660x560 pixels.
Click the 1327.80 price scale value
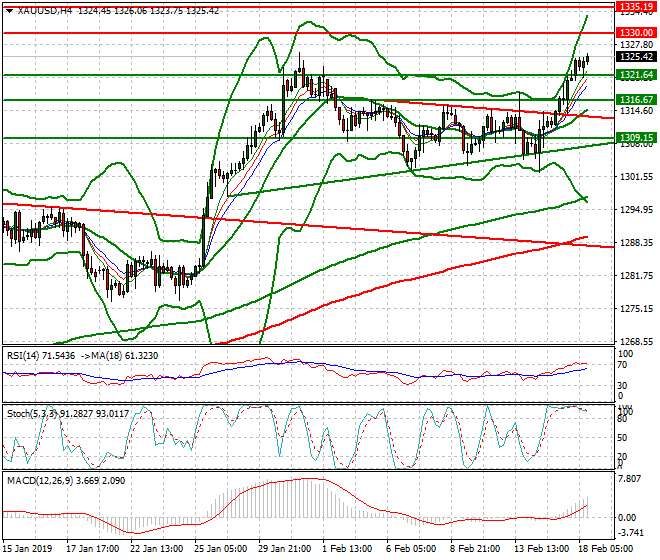[x=637, y=45]
